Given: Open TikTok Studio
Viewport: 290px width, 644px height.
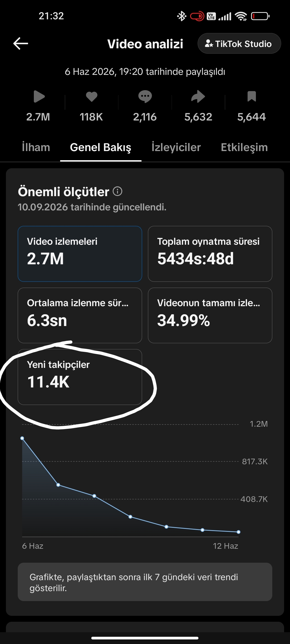Looking at the screenshot, I should click(x=239, y=43).
